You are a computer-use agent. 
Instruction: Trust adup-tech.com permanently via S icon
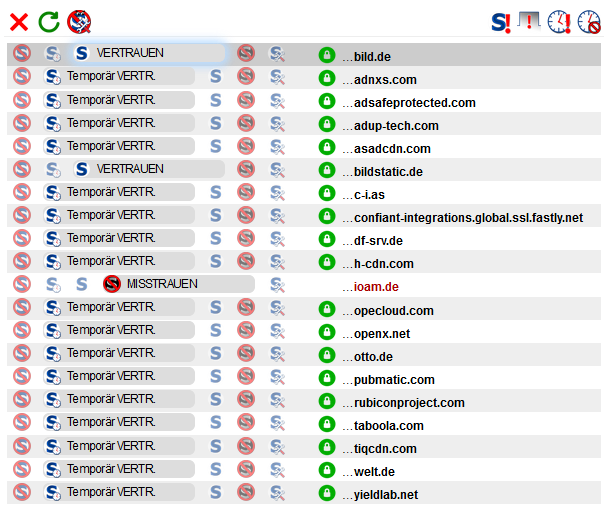point(216,123)
